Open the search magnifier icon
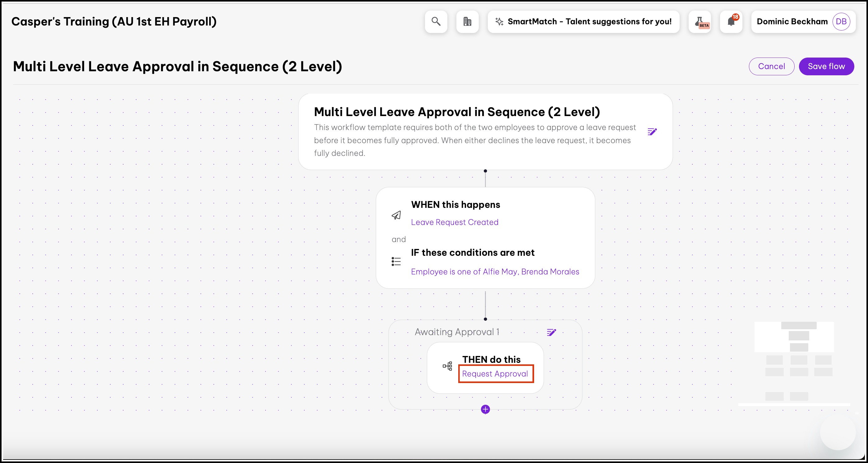 (x=436, y=21)
